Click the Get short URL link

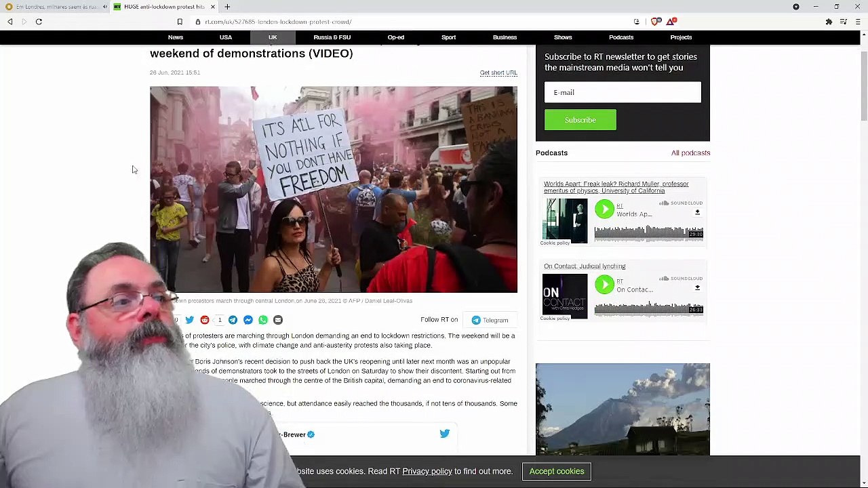click(498, 73)
